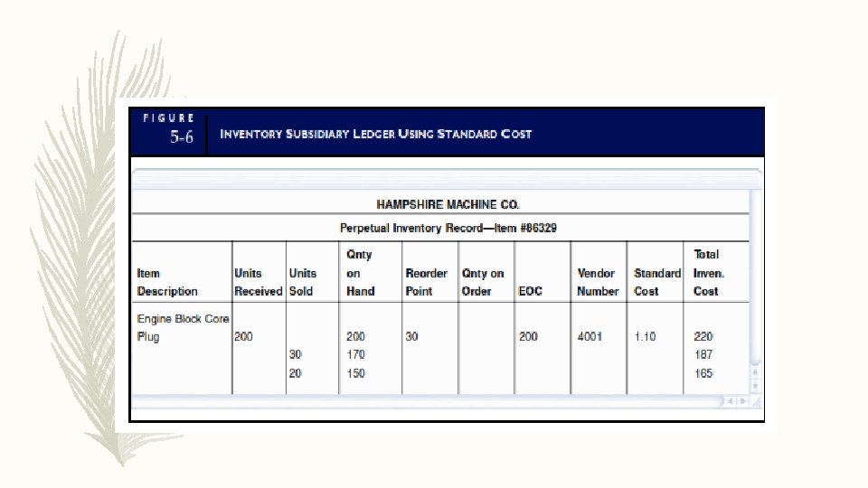The image size is (868, 488).
Task: Click the Item Description column header
Action: click(167, 282)
